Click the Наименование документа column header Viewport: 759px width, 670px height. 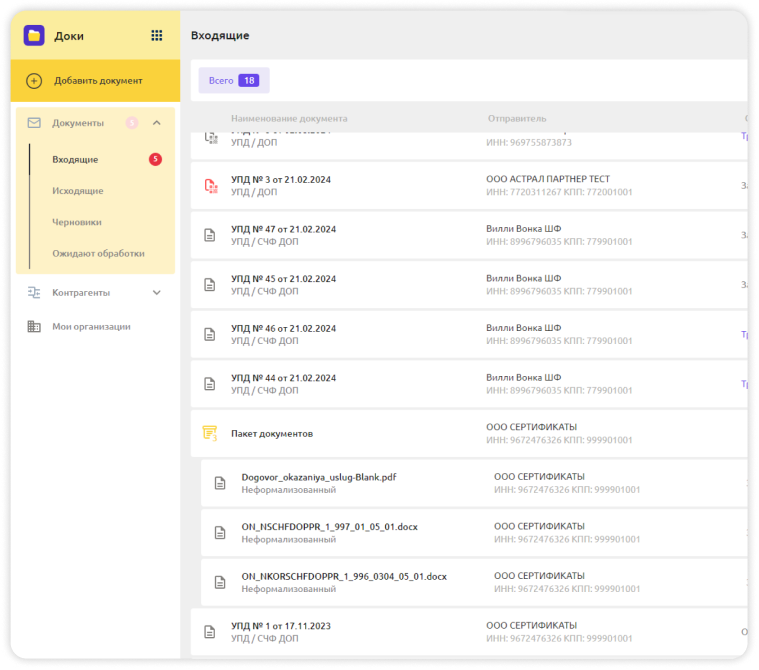coord(289,119)
